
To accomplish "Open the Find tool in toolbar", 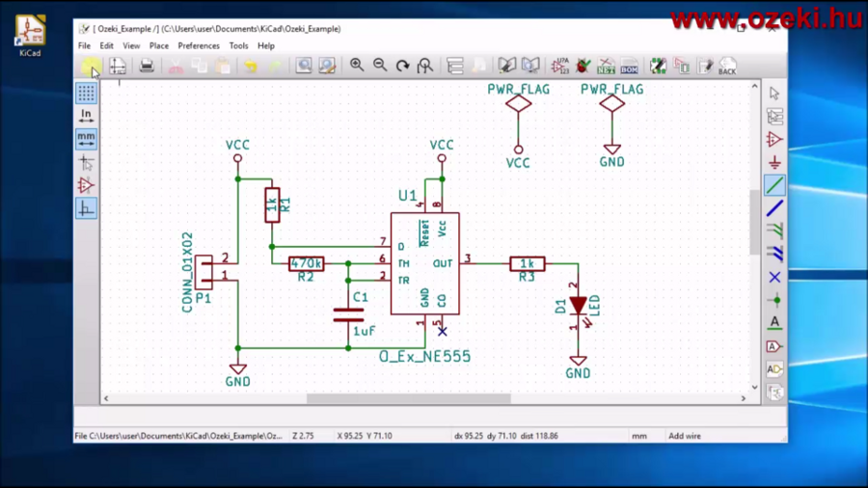I will [304, 66].
